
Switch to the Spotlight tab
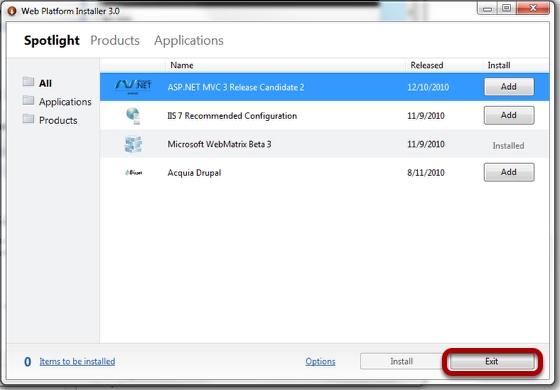[x=52, y=41]
